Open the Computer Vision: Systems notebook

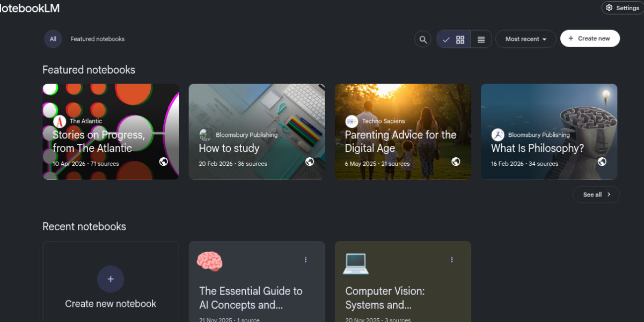click(402, 282)
